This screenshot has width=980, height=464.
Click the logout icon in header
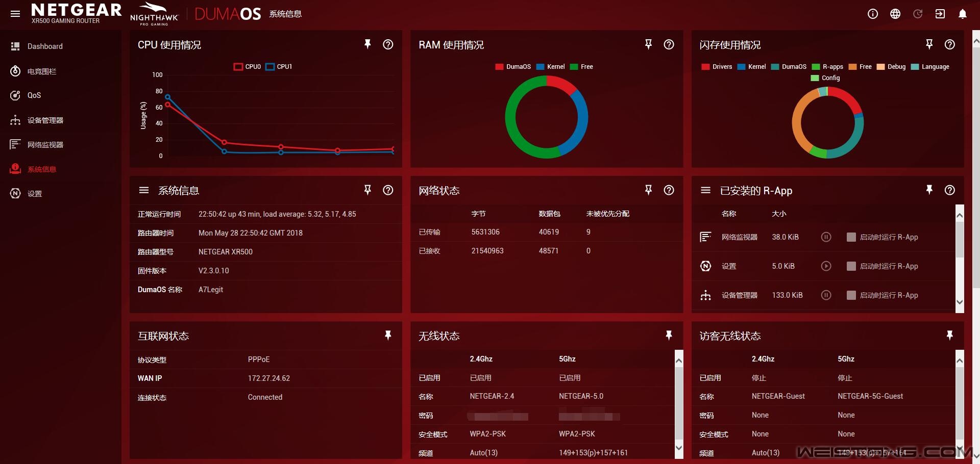pyautogui.click(x=940, y=14)
